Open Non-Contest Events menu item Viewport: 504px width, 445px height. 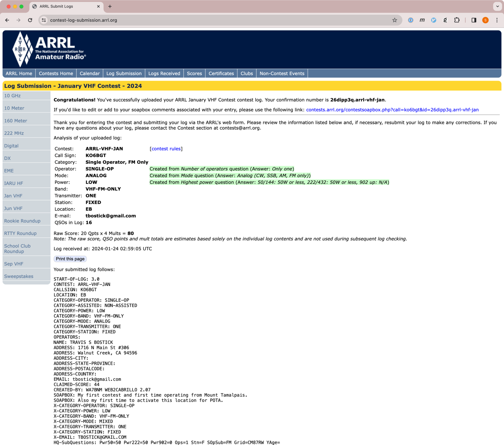pyautogui.click(x=282, y=73)
